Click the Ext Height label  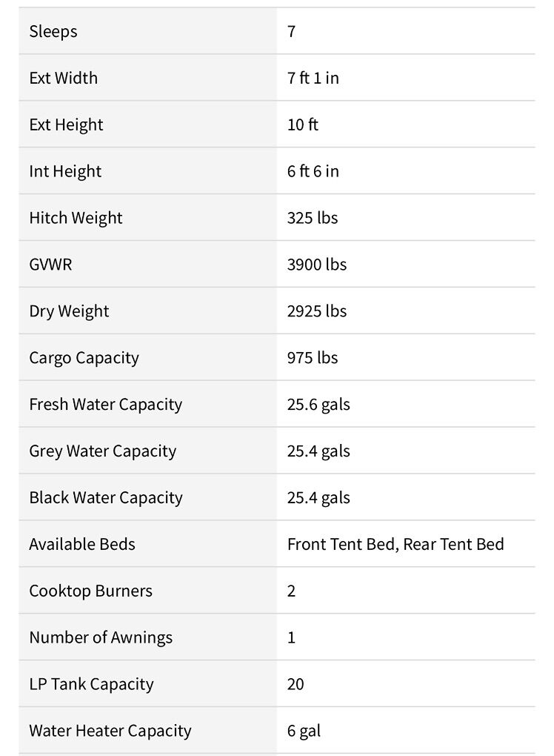point(66,125)
